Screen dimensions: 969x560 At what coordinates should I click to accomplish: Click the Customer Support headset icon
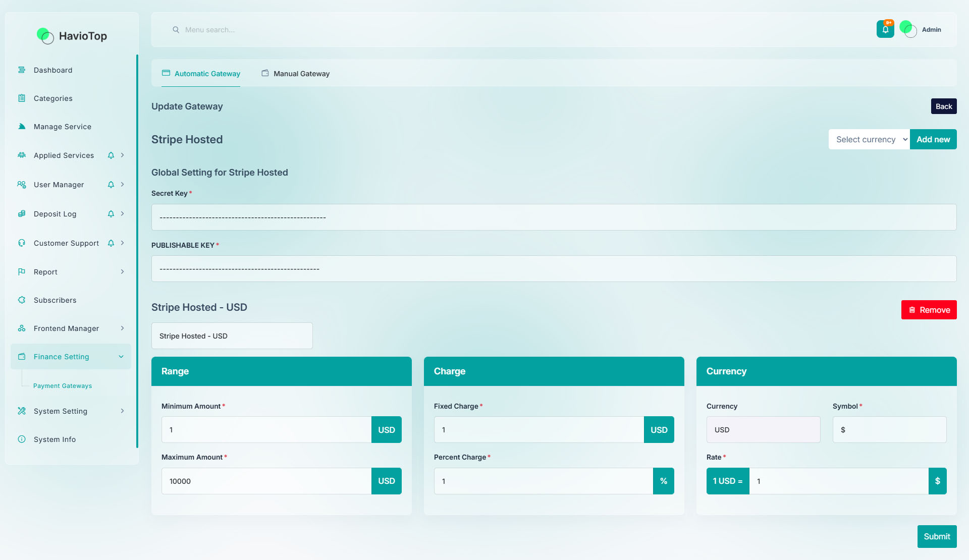pos(22,243)
